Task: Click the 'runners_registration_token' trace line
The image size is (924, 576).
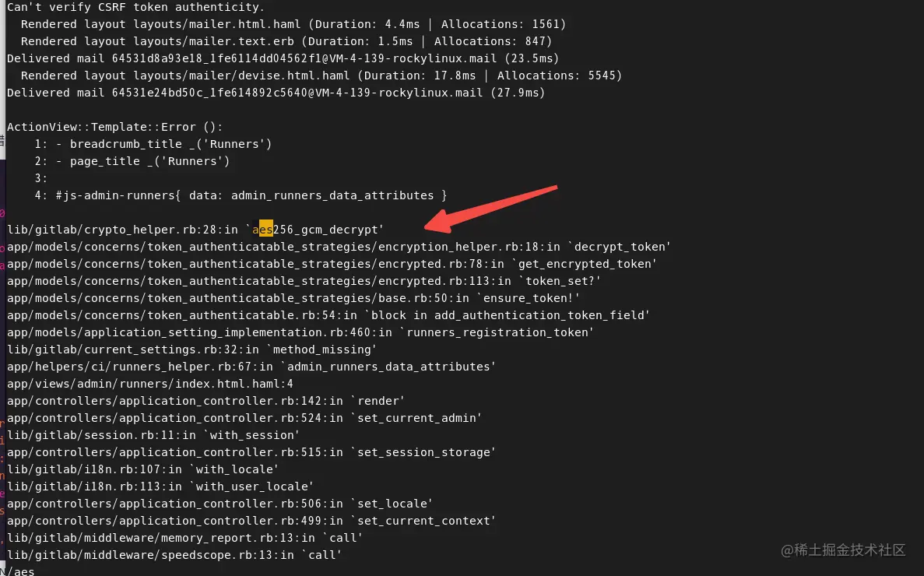Action: click(x=300, y=332)
